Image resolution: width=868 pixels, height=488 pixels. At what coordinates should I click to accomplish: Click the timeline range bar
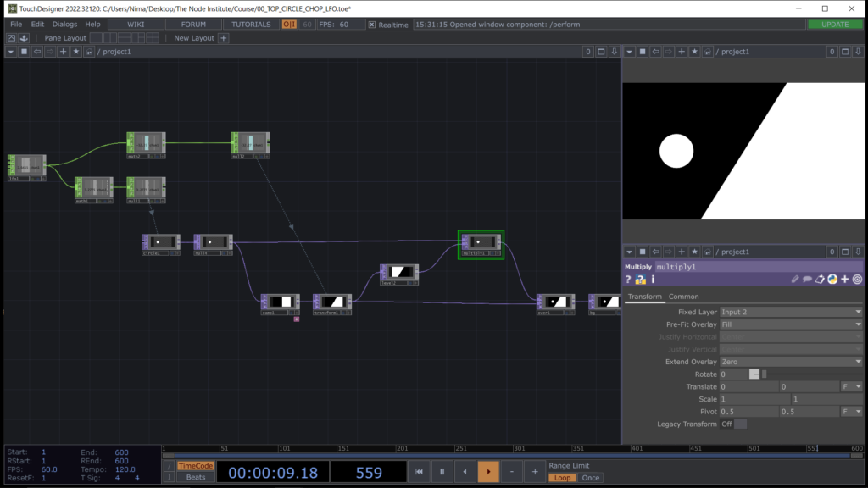[x=513, y=457]
